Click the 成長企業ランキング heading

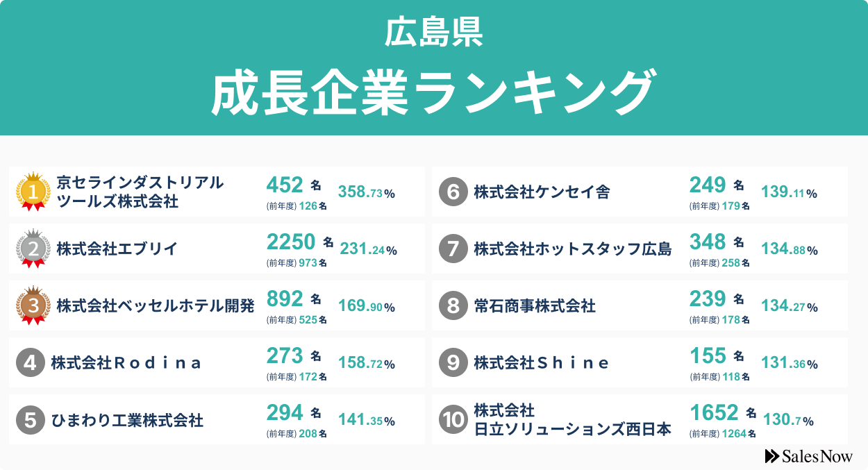433,92
